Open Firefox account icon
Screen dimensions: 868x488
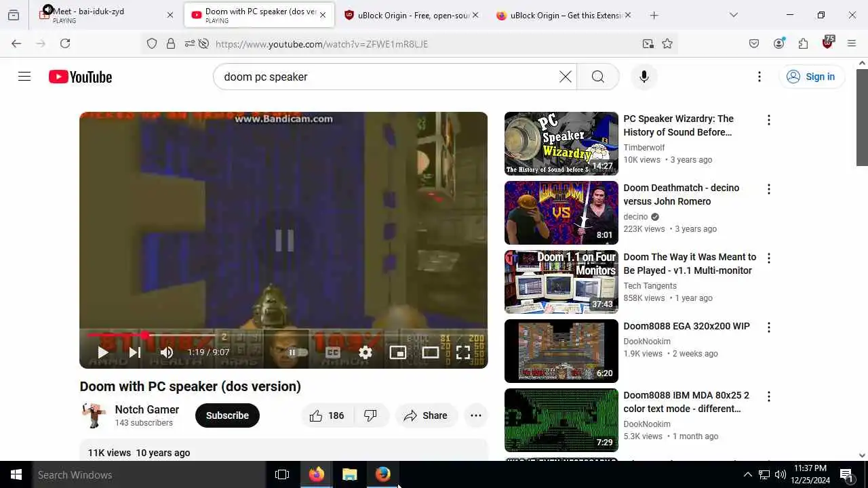pos(778,43)
